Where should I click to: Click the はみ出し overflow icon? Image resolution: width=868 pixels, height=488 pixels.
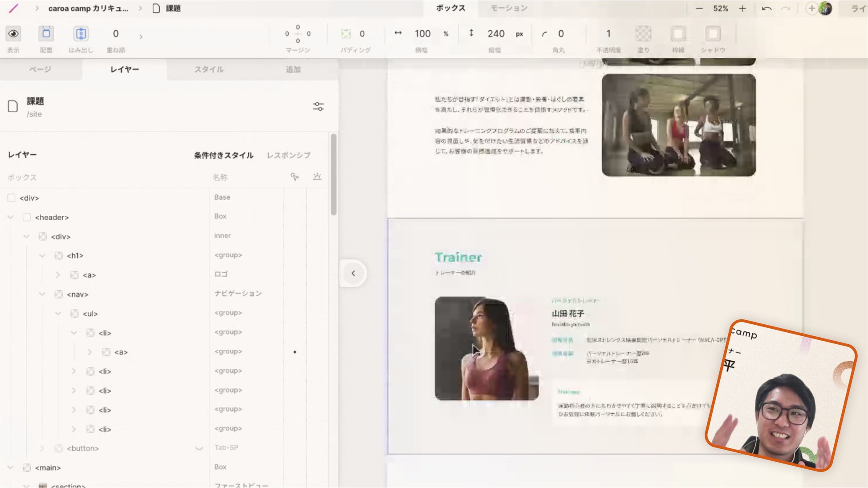click(81, 34)
